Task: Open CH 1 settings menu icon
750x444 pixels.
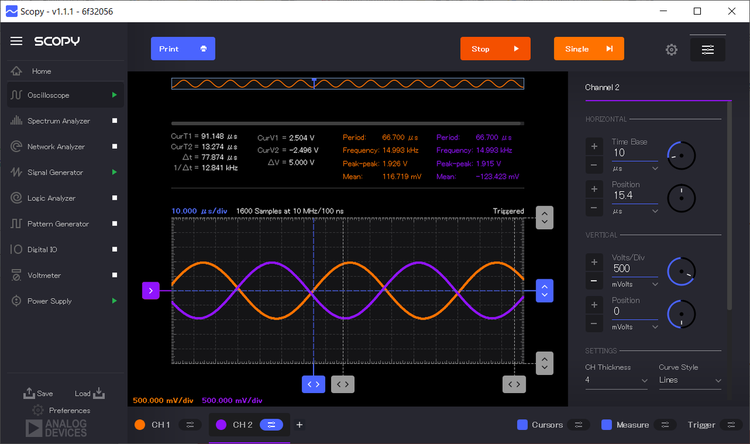Action: (x=190, y=425)
